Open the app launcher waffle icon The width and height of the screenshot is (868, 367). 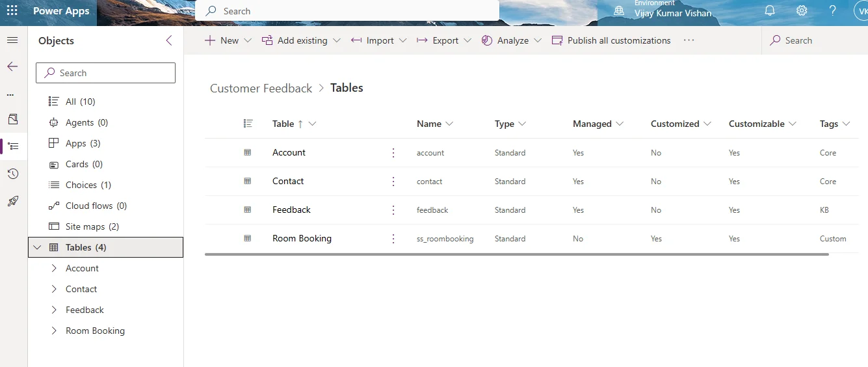[12, 11]
